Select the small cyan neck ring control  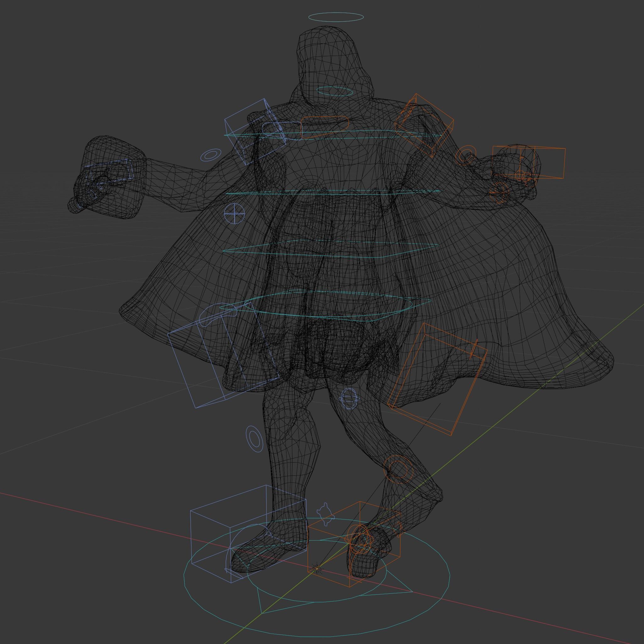[334, 91]
